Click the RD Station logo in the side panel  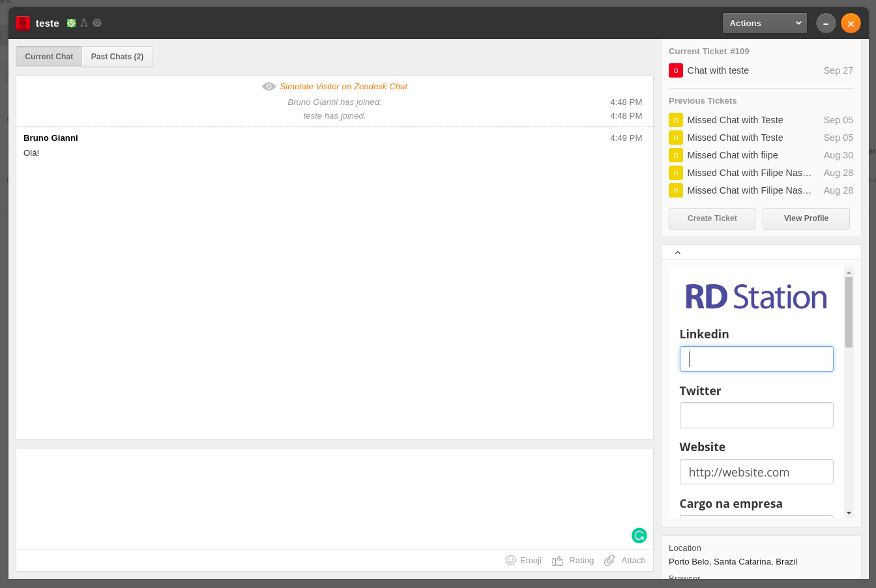pyautogui.click(x=755, y=296)
